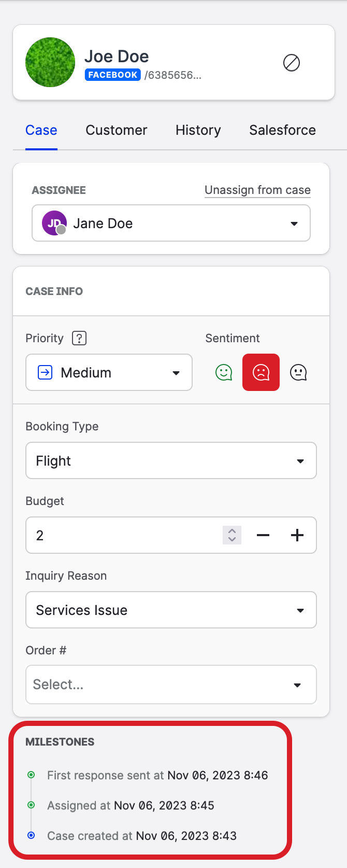Click the Budget stepper up arrow
347x868 pixels.
pyautogui.click(x=232, y=532)
